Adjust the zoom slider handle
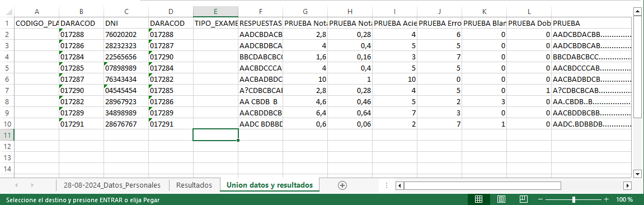This screenshot has width=644, height=205. click(574, 199)
